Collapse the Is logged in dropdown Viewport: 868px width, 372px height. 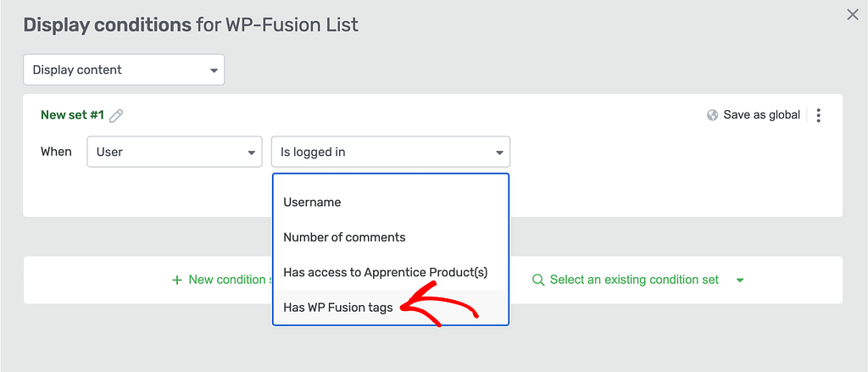[x=390, y=152]
